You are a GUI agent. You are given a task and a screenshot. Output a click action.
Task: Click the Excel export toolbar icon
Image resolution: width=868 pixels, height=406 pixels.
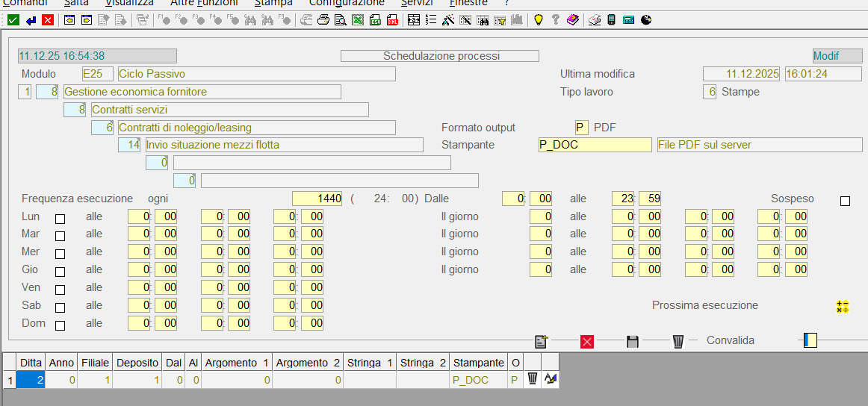(x=358, y=20)
